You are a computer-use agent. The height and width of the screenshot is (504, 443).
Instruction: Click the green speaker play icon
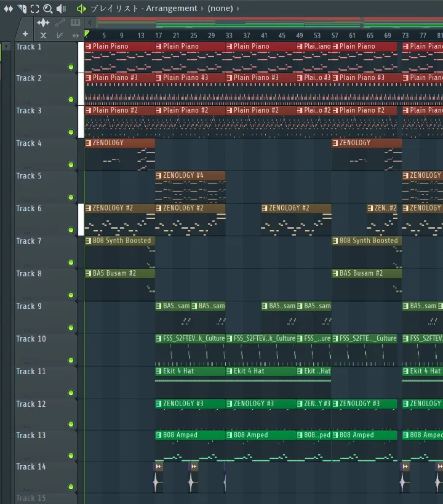click(x=81, y=9)
